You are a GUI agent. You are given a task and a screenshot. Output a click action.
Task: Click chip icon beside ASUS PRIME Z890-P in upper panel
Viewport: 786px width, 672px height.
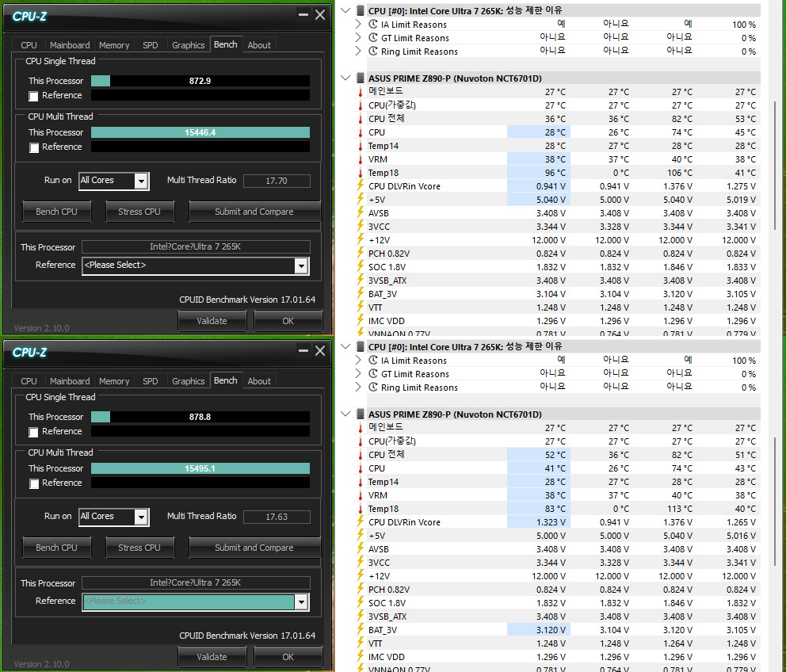[x=360, y=78]
